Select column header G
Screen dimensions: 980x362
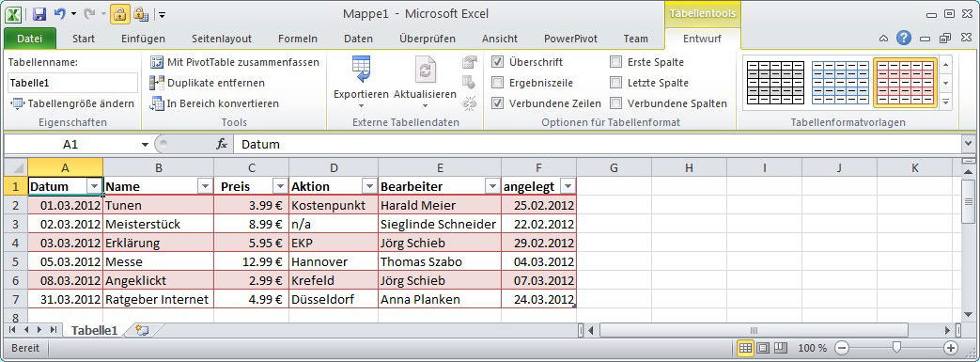pyautogui.click(x=614, y=167)
